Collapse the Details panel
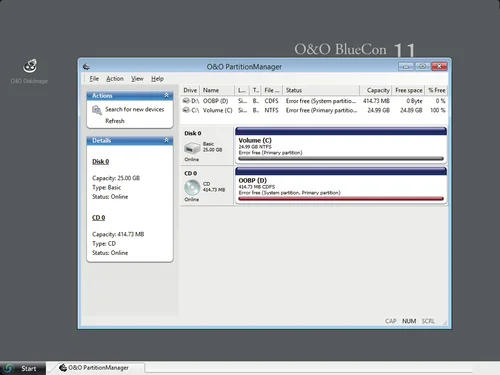Viewport: 500px width, 375px height. 166,140
